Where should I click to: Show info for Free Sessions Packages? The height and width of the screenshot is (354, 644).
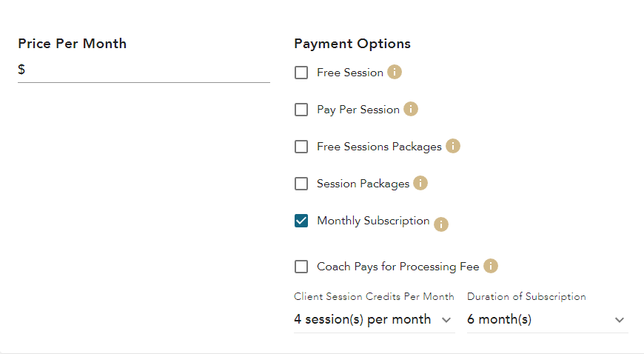point(453,147)
